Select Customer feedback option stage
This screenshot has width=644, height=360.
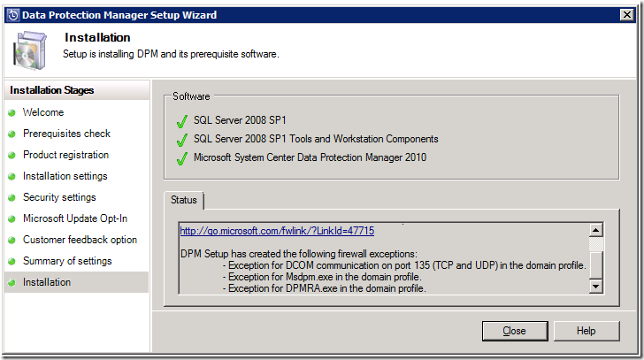pyautogui.click(x=80, y=240)
